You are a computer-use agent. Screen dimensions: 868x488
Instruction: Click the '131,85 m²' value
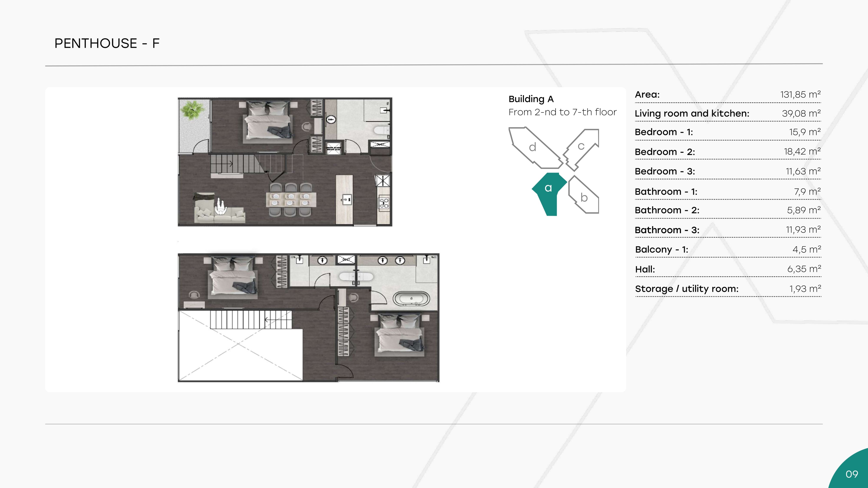click(x=801, y=94)
